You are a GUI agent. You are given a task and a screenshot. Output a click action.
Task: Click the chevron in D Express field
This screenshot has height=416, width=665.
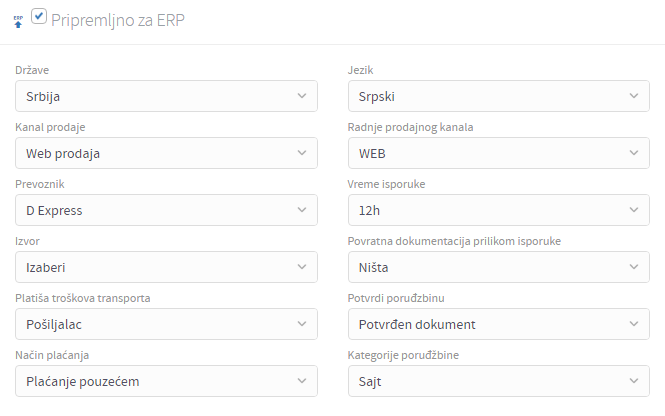pos(302,210)
